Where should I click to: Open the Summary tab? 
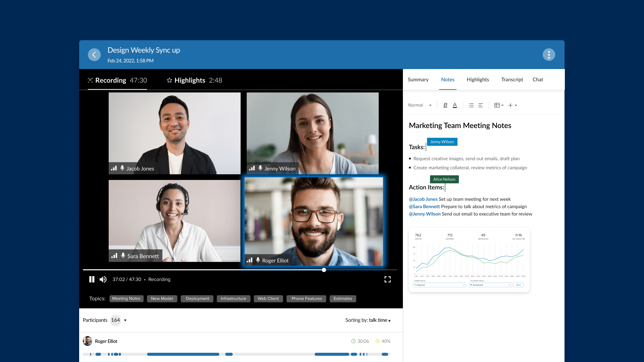point(418,79)
